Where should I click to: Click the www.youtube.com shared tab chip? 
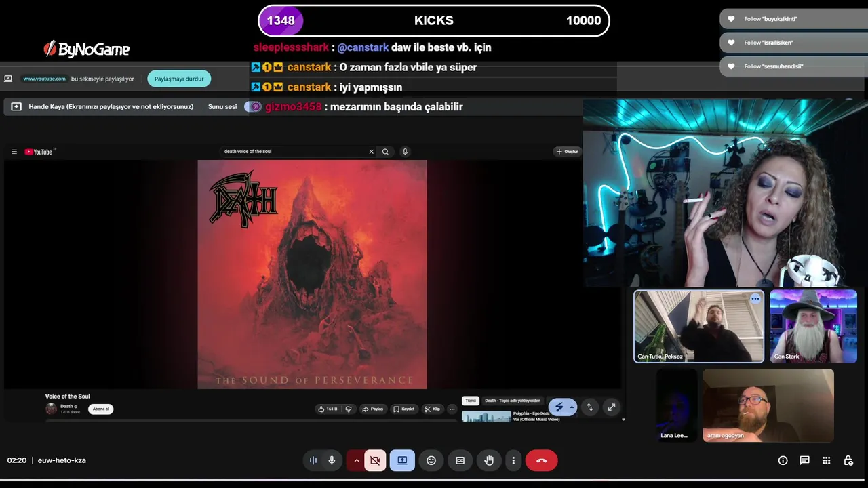44,79
